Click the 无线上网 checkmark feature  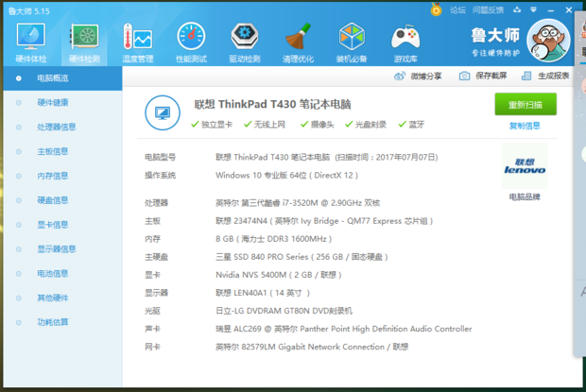[265, 125]
